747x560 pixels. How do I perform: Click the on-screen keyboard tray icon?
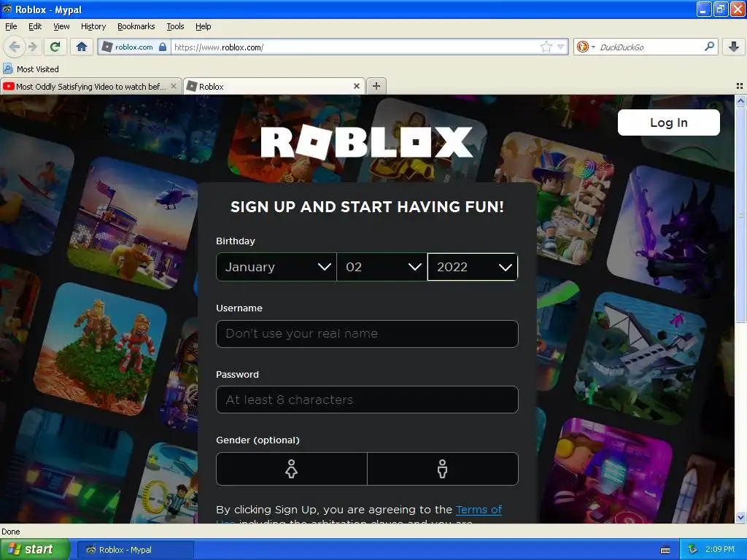point(665,550)
